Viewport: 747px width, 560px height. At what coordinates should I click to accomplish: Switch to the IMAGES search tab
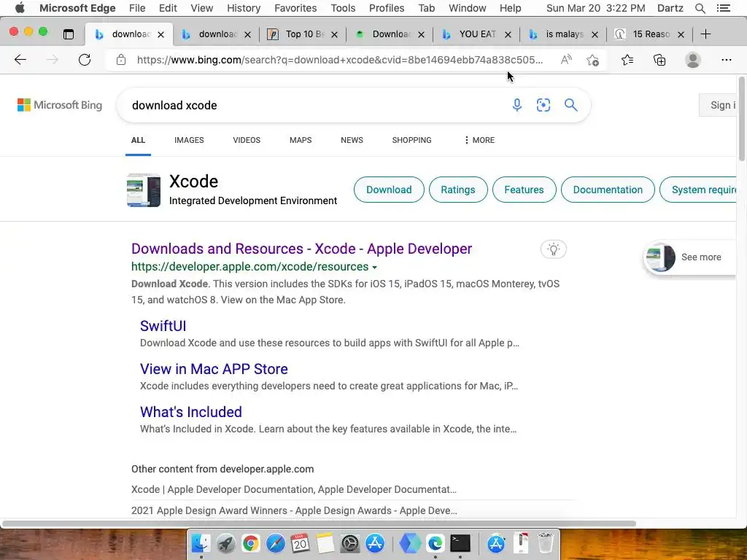click(x=189, y=140)
